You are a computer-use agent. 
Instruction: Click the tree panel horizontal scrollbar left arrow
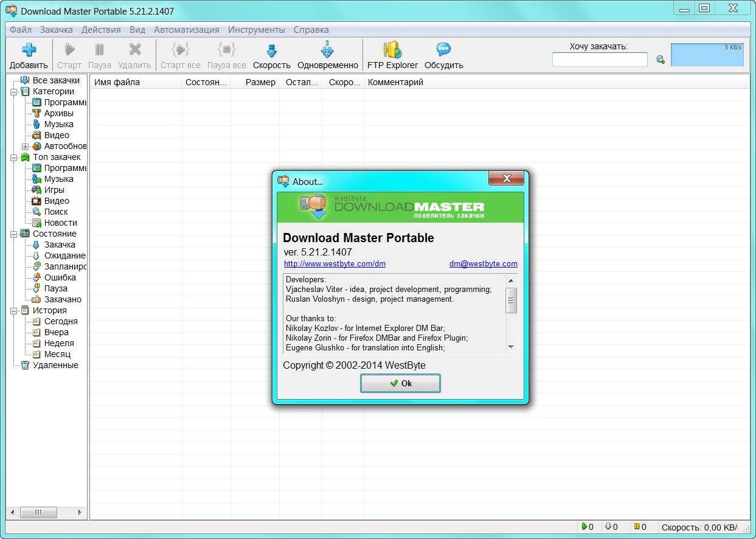pos(13,513)
